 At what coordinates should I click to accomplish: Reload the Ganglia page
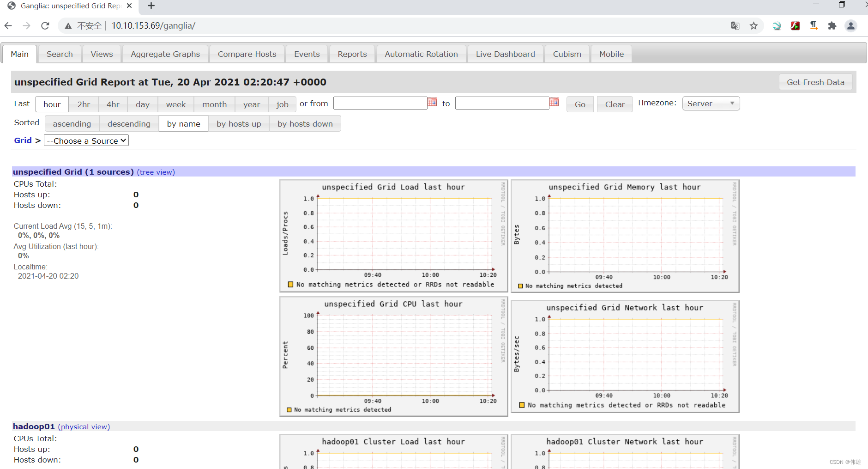coord(45,26)
